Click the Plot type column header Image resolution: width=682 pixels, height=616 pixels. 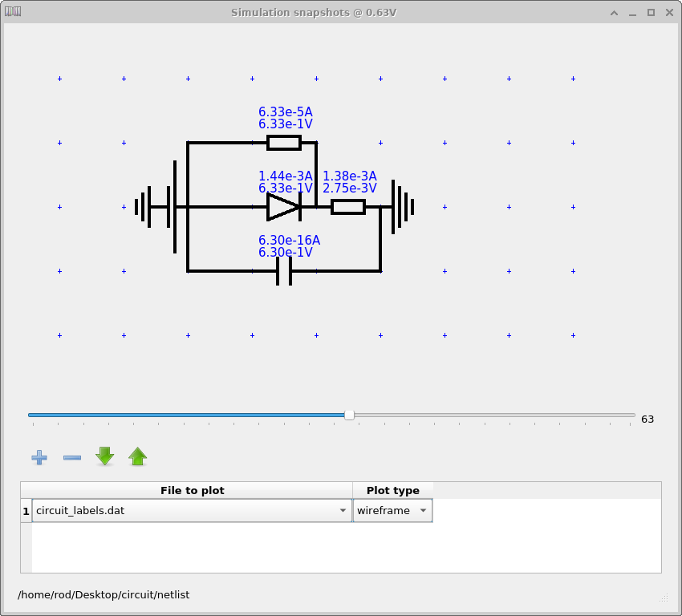(392, 490)
